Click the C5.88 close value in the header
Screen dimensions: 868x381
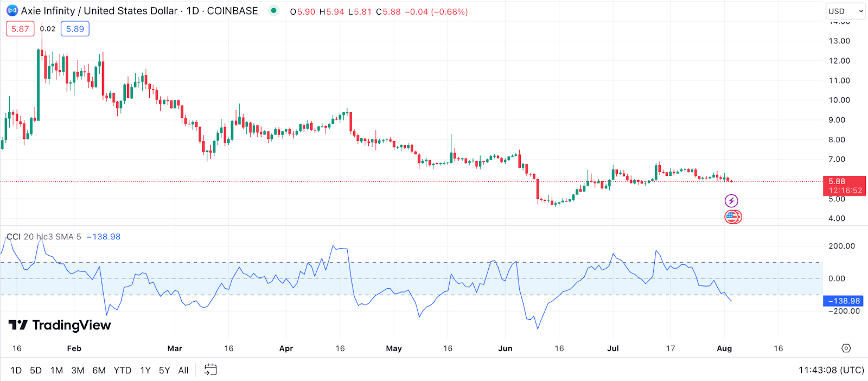coord(388,11)
